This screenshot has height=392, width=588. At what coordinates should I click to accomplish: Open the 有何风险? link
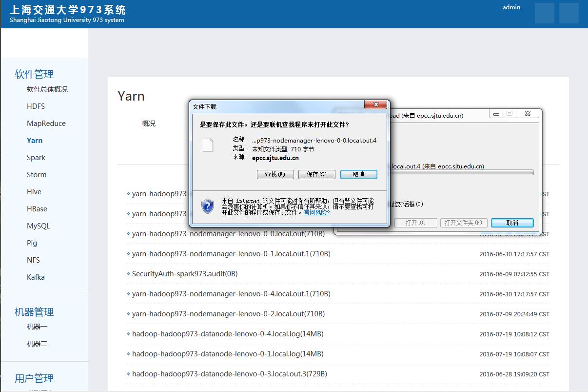click(316, 212)
